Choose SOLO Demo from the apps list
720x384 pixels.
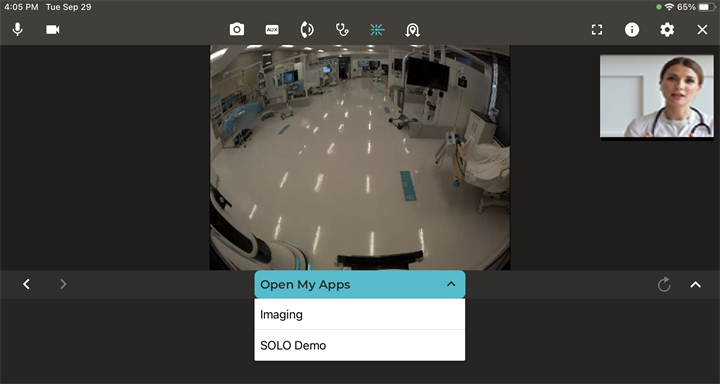(360, 345)
